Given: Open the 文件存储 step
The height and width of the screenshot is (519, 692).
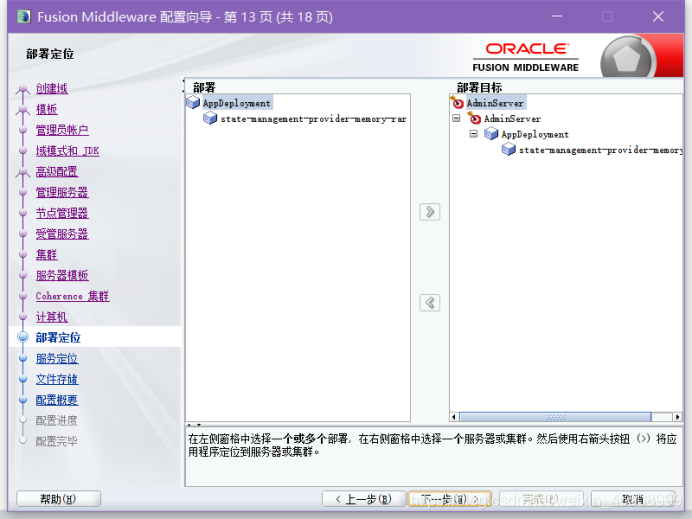Looking at the screenshot, I should point(57,379).
